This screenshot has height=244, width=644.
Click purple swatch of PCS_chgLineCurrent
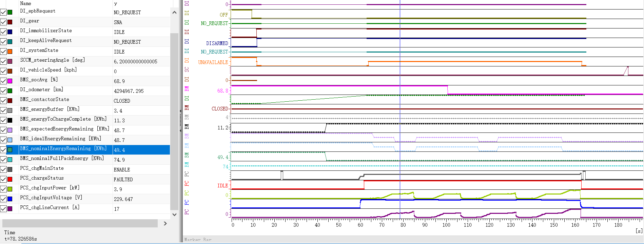10,209
